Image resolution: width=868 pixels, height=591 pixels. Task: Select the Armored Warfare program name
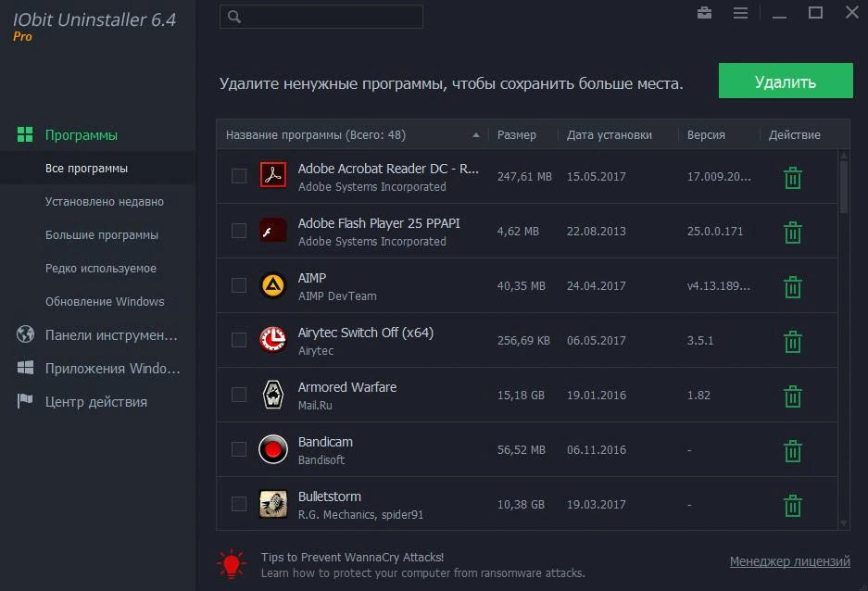coord(347,387)
